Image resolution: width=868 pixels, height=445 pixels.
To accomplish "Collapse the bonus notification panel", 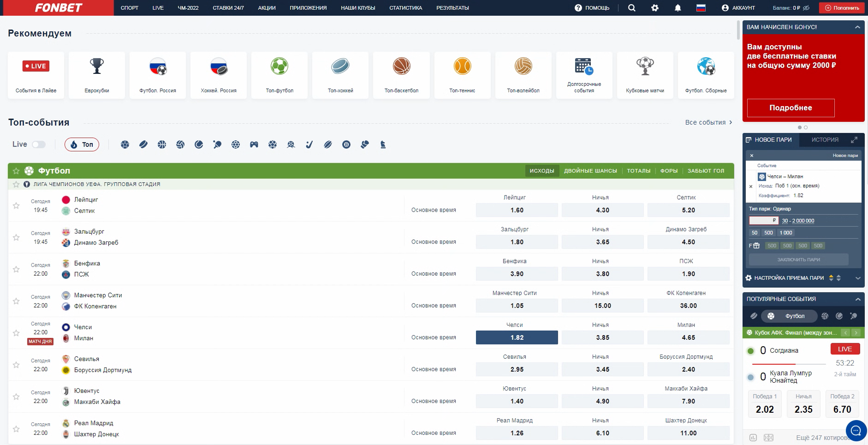I will (x=857, y=27).
